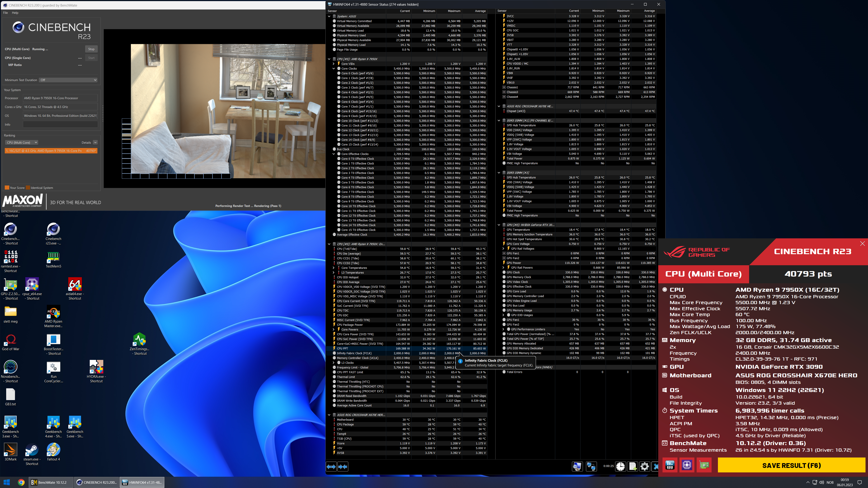This screenshot has height=488, width=868.
Task: Open HWMonitor icon in BenchMate panel
Action: click(x=670, y=465)
